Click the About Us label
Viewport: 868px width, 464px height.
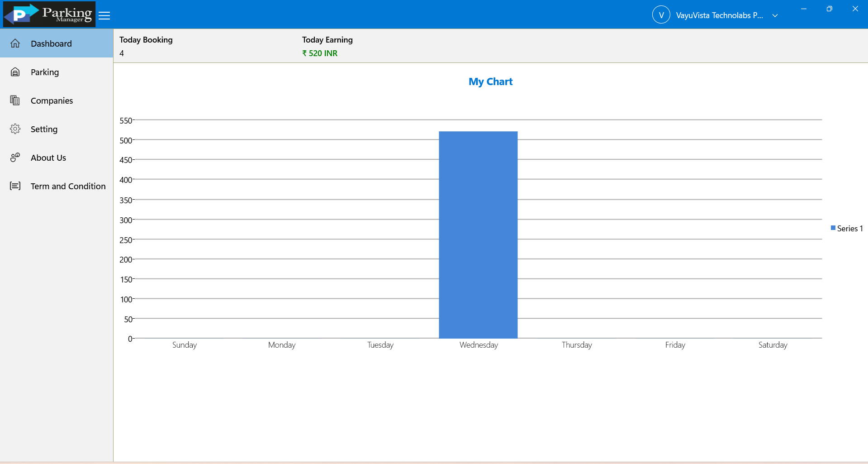[48, 158]
